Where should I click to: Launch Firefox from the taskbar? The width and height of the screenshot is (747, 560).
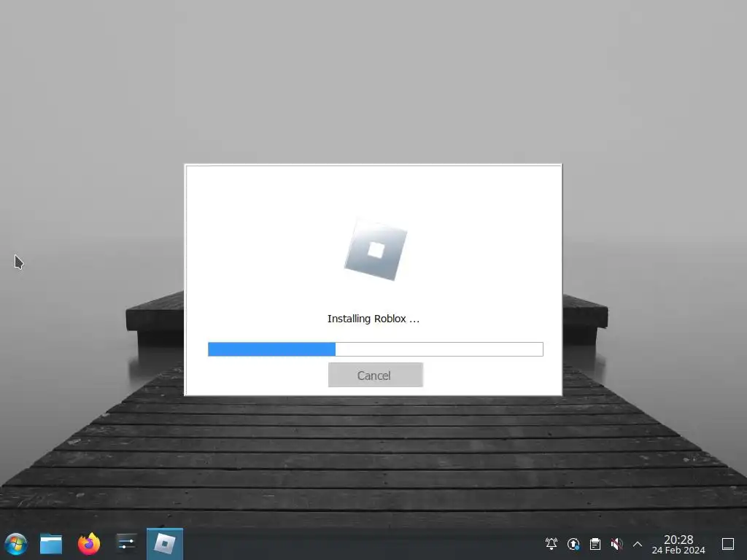point(89,544)
